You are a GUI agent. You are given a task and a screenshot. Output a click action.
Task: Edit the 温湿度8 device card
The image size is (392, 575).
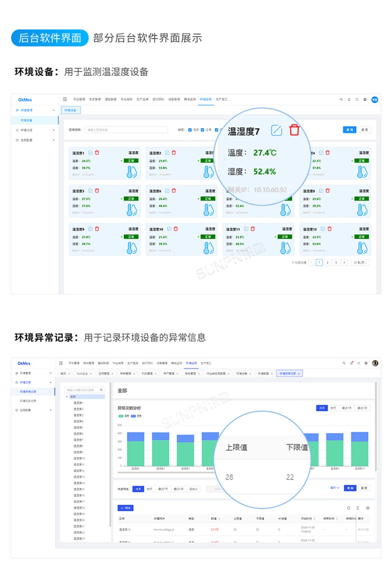tap(321, 191)
